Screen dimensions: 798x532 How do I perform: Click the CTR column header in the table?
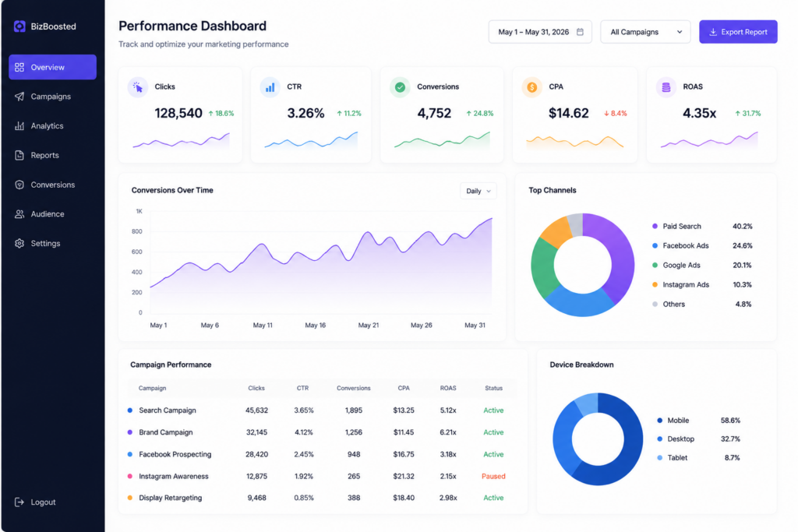303,388
